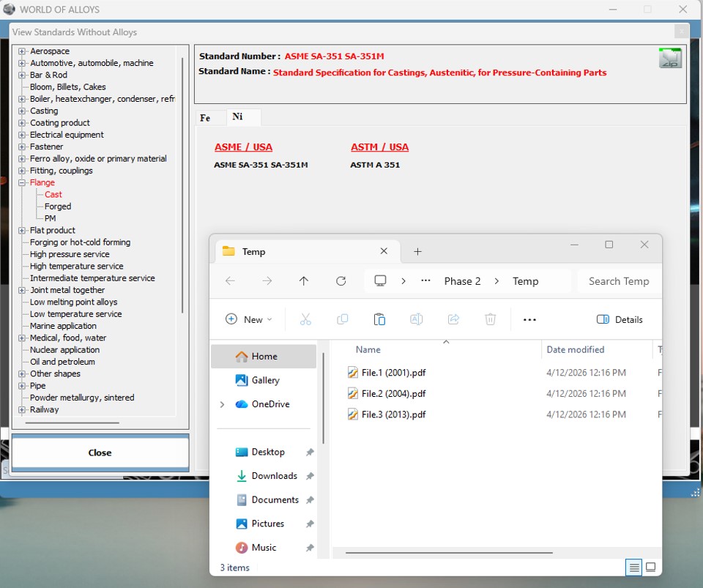Toggle the Details pane button
This screenshot has width=703, height=588.
pos(620,319)
